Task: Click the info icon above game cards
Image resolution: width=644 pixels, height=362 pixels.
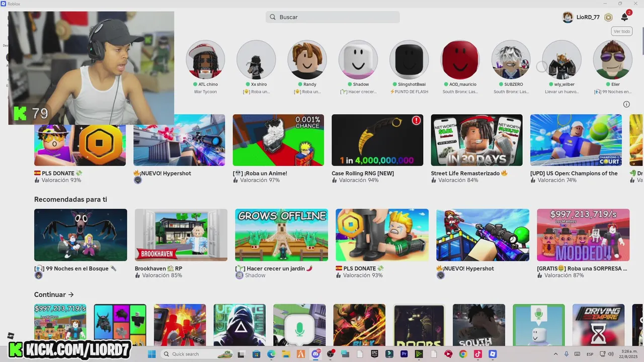Action: 626,104
